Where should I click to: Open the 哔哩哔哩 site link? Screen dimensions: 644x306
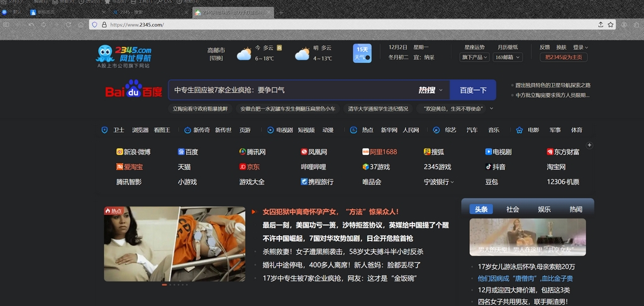coord(313,167)
